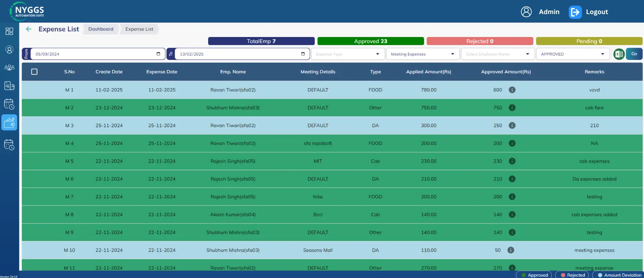Tick the select-all checkbox in table header
The width and height of the screenshot is (644, 278).
[34, 72]
